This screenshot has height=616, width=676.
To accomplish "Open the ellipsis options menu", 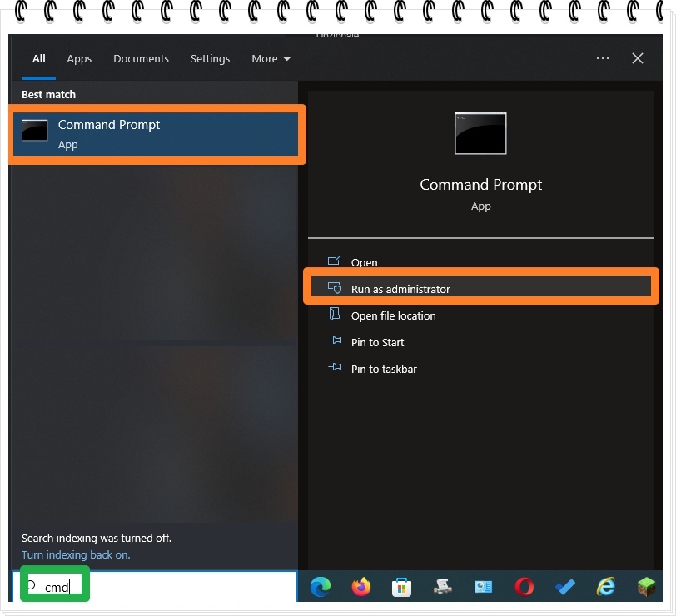I will [x=604, y=58].
